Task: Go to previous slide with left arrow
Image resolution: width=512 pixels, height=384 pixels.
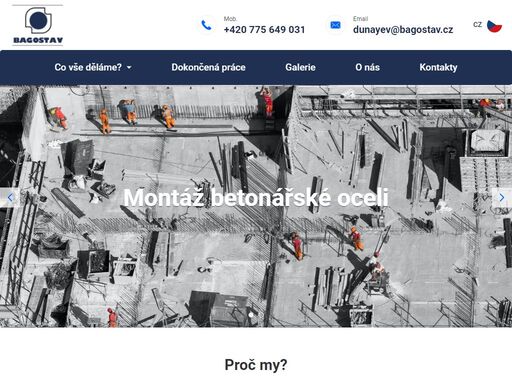Action: coord(10,198)
